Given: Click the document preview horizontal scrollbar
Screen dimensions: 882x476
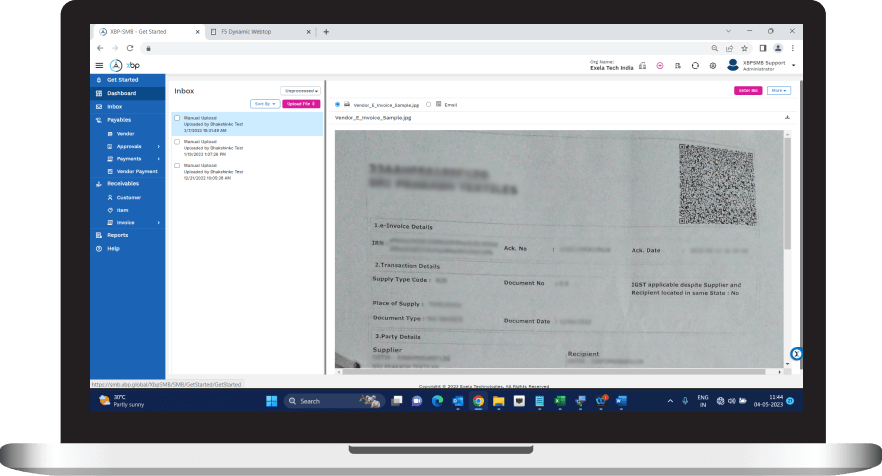Looking at the screenshot, I should (554, 371).
